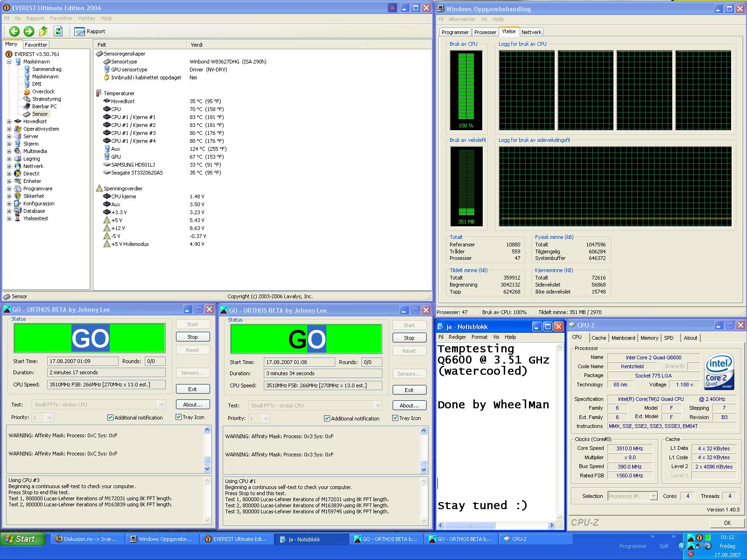Open the Priority dropdown in right ORTHOS window
This screenshot has width=747, height=560.
266,419
